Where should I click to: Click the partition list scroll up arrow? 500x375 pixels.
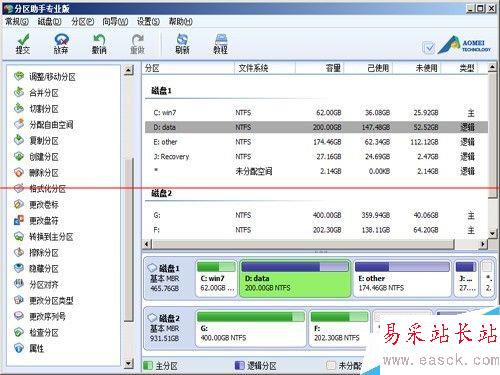(x=492, y=67)
